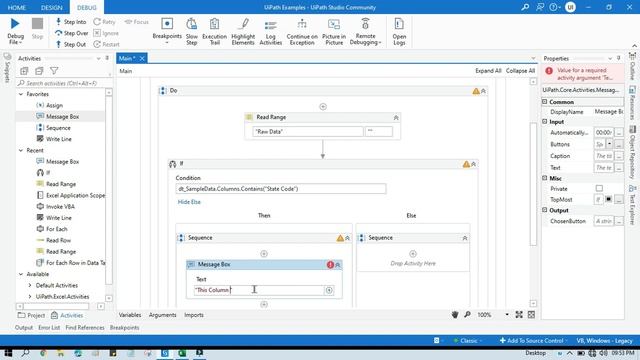Screen dimensions: 640x360
Task: Open the Variables panel
Action: (x=130, y=315)
